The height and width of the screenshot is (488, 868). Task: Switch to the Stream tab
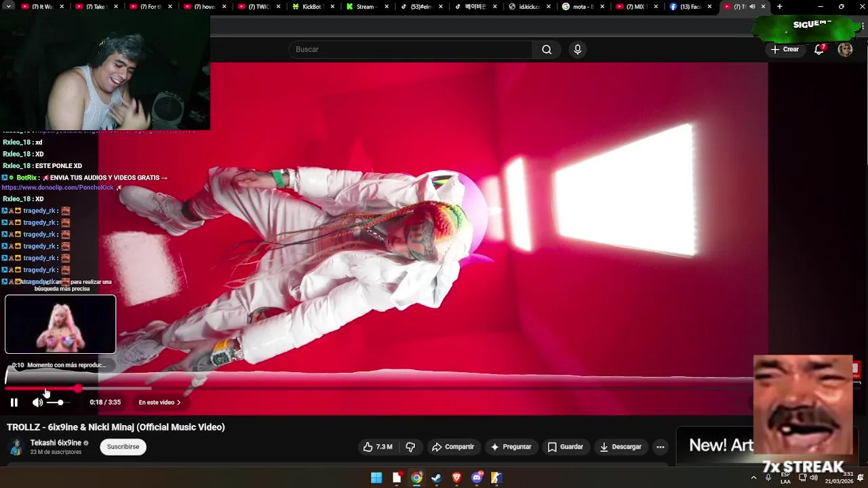(368, 7)
